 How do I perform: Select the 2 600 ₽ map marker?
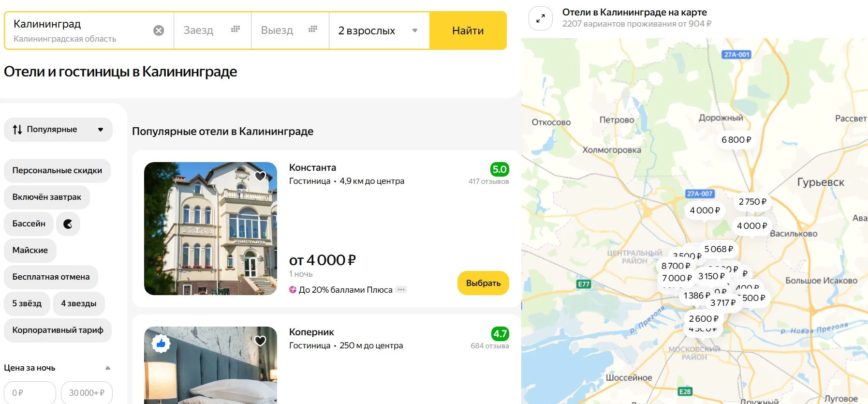[704, 319]
